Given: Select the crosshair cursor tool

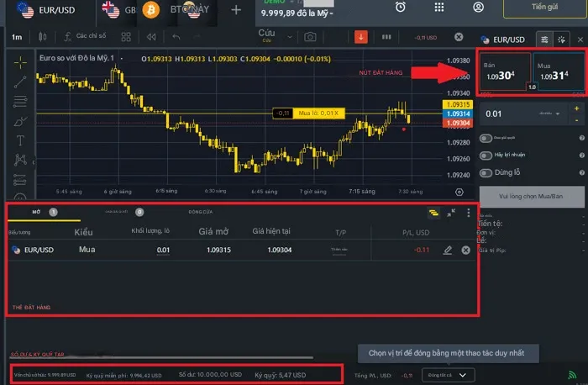Looking at the screenshot, I should pyautogui.click(x=20, y=62).
